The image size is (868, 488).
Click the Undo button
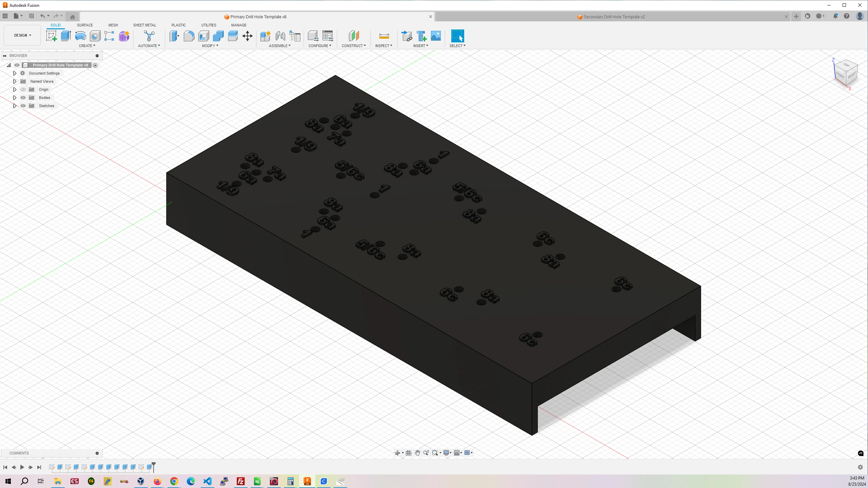coord(42,16)
